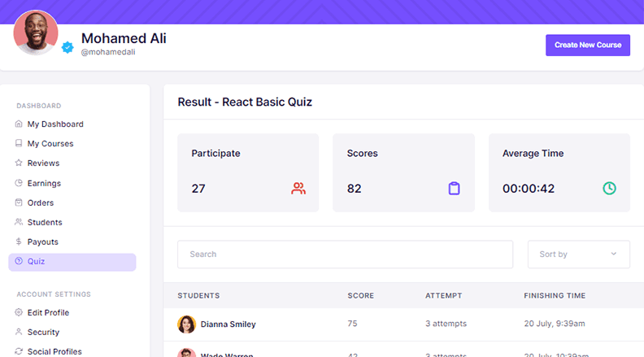
Task: Open the Sort by dropdown
Action: point(578,255)
